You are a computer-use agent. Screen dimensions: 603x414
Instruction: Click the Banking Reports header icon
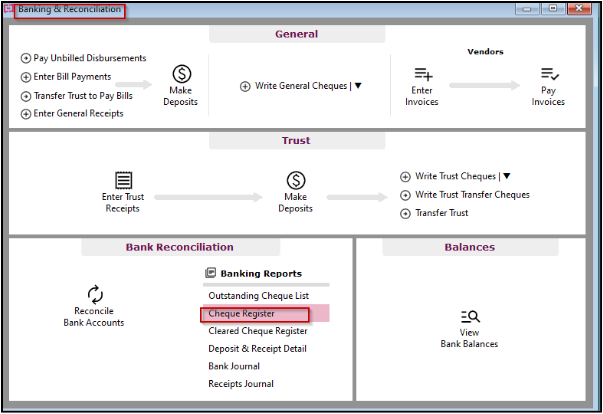pyautogui.click(x=210, y=273)
